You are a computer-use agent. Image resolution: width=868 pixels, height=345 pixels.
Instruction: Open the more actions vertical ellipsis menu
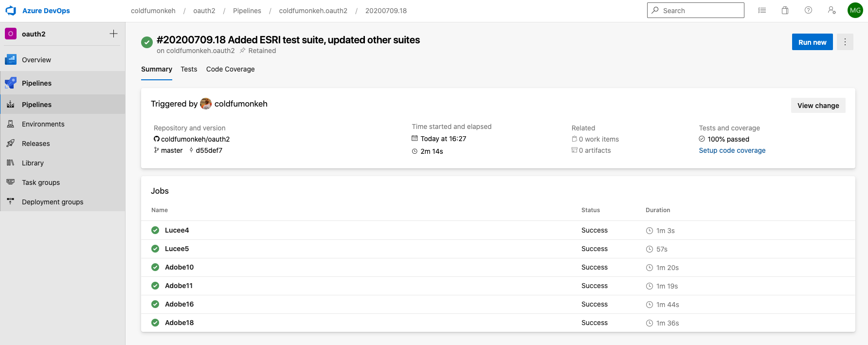pos(845,42)
